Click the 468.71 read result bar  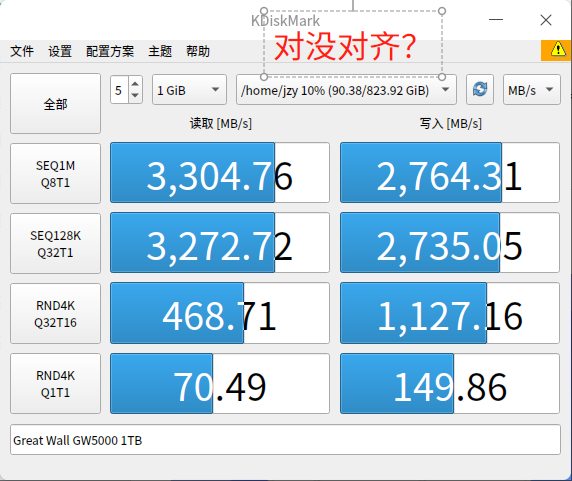[220, 313]
